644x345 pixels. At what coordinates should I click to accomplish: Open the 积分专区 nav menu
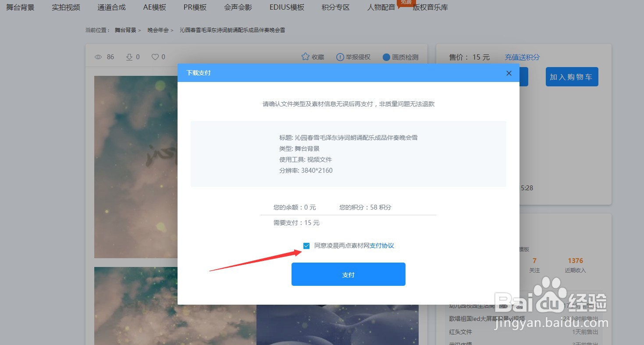click(335, 7)
